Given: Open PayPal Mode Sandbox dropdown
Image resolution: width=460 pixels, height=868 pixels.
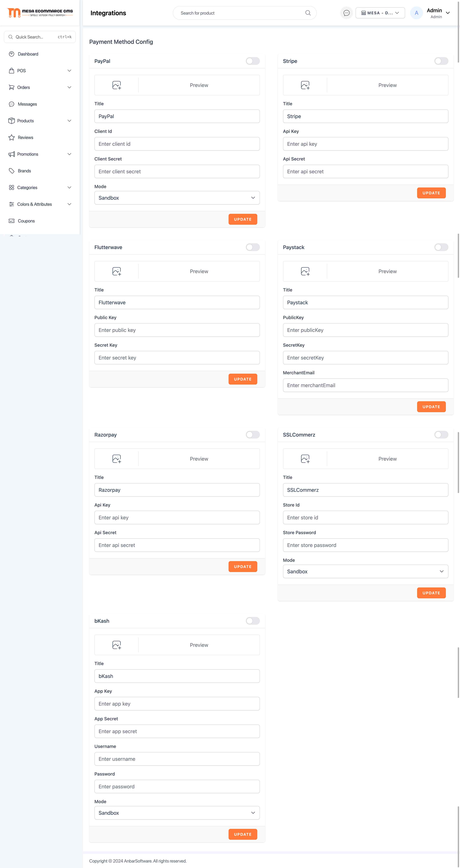Looking at the screenshot, I should 177,198.
